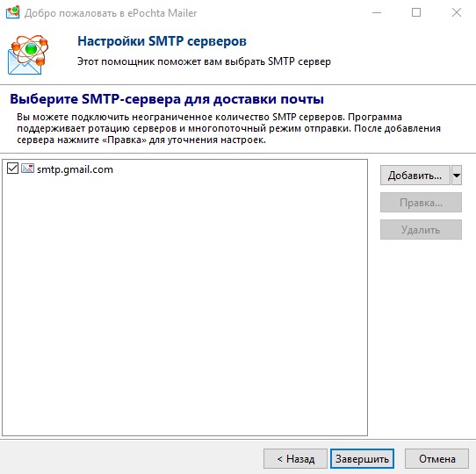
Task: Click the Удалить button
Action: (x=421, y=230)
